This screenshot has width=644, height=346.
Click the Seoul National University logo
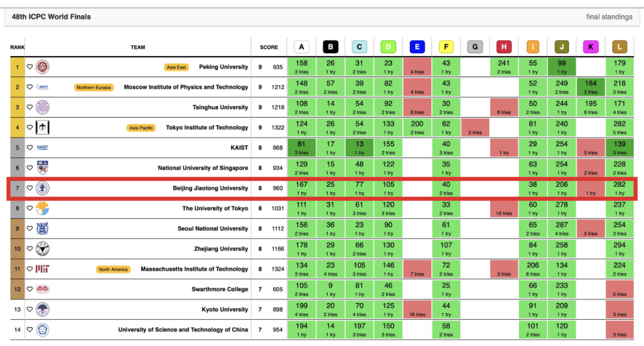[42, 228]
